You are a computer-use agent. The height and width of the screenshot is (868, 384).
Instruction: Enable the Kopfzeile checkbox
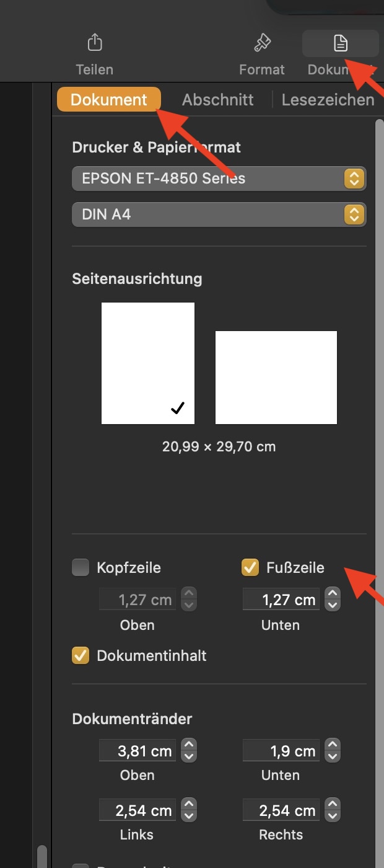click(x=81, y=567)
